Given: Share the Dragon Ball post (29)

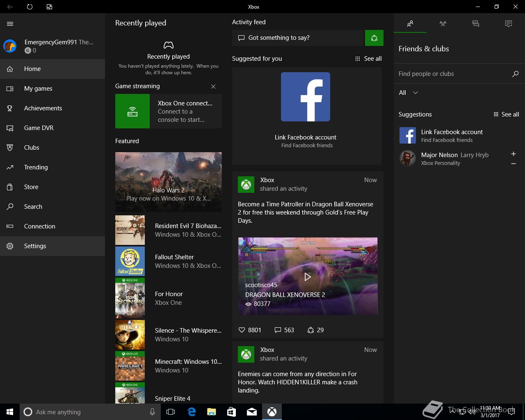Looking at the screenshot, I should click(x=315, y=330).
